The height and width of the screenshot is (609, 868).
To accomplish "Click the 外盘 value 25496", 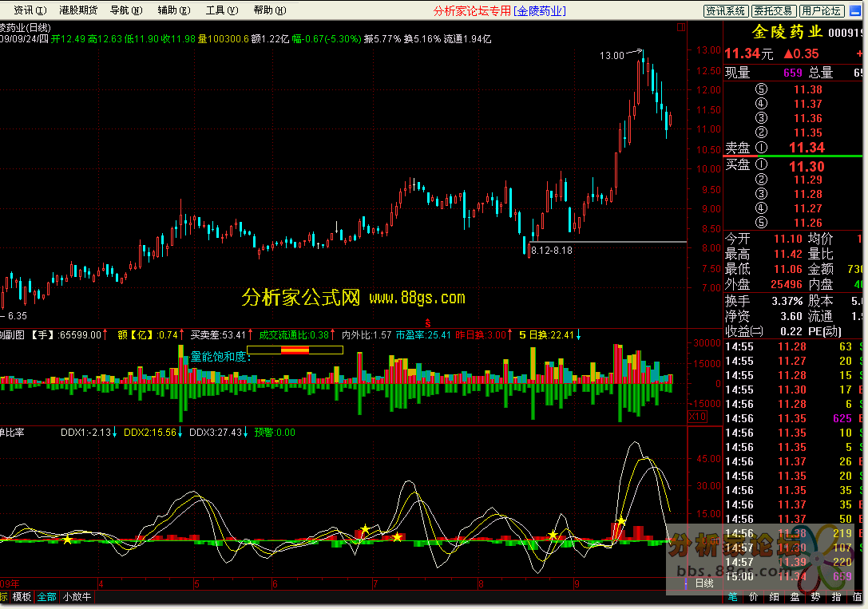I will point(786,284).
